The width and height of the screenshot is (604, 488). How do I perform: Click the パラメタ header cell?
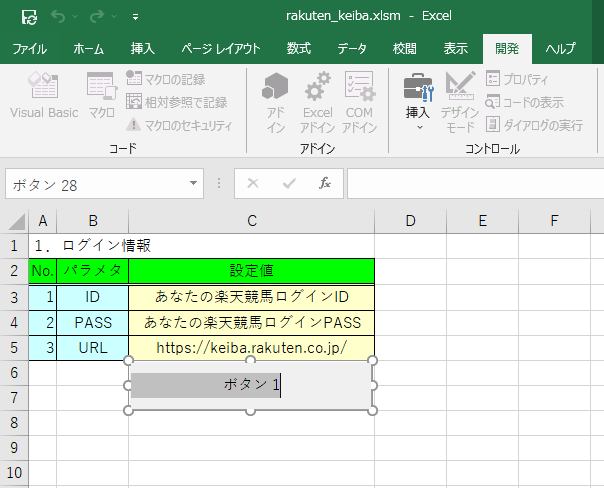click(x=93, y=271)
